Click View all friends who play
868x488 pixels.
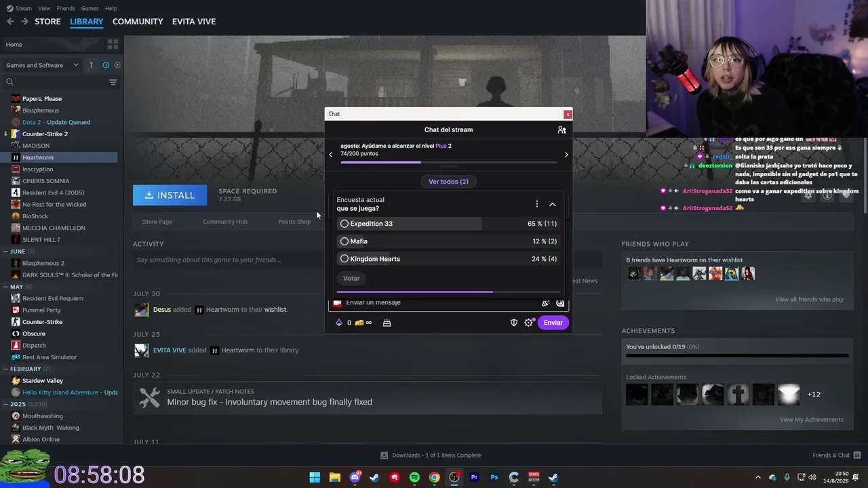[810, 300]
